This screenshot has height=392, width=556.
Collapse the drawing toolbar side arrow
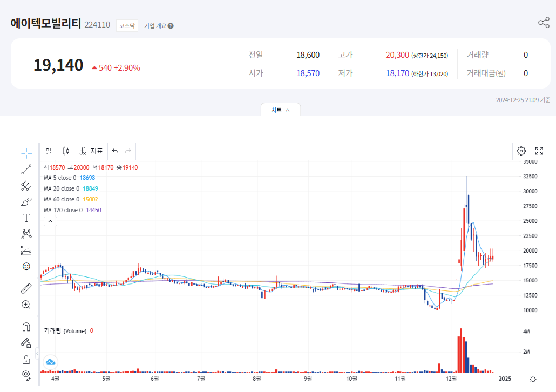click(x=37, y=353)
